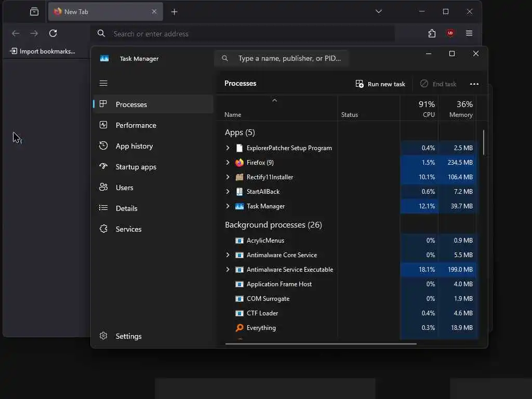Screen dimensions: 532x399
Task: Expand Task Manager process group
Action: click(228, 206)
